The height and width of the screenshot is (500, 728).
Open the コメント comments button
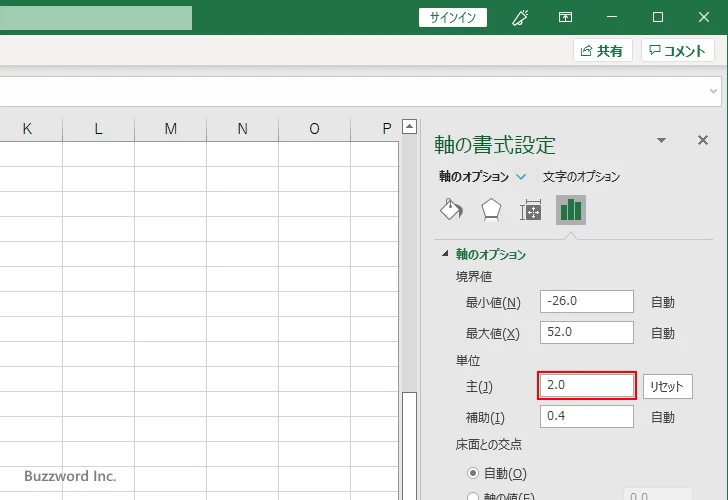[x=677, y=51]
